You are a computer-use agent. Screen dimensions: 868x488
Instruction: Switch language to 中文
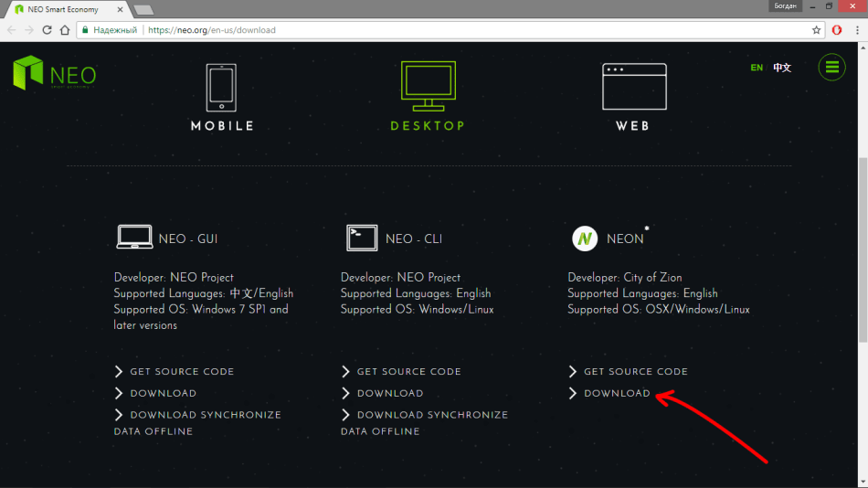point(782,68)
